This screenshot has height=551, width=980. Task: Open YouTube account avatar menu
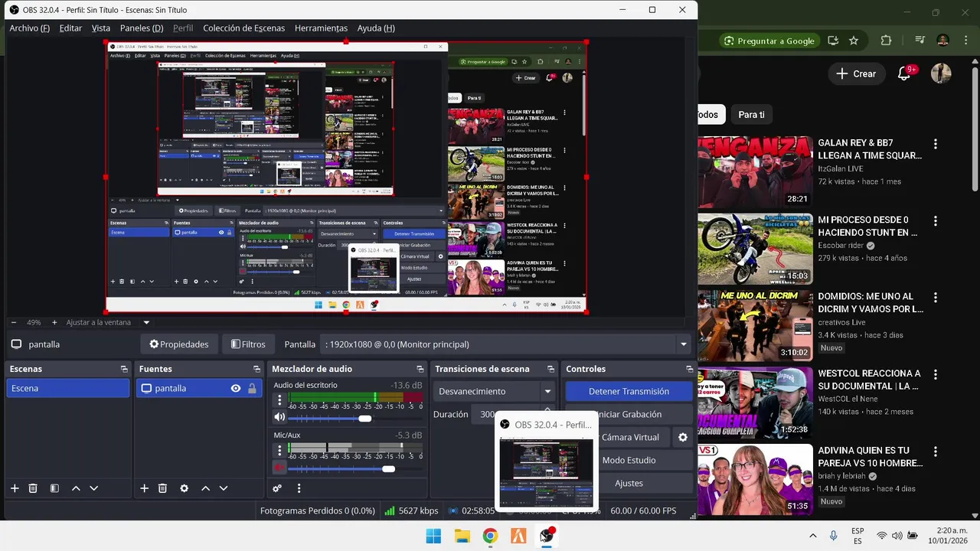point(941,73)
